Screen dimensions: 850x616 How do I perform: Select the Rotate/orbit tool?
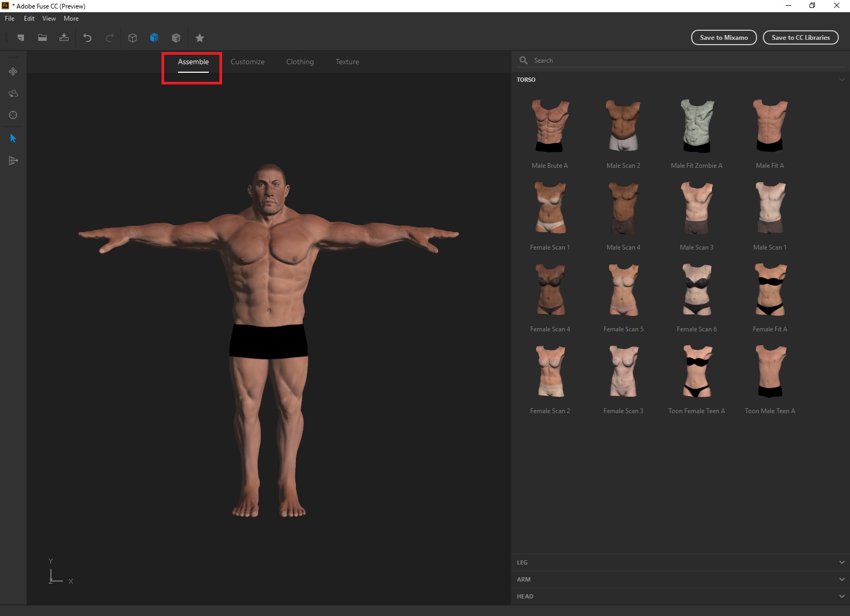pos(12,93)
